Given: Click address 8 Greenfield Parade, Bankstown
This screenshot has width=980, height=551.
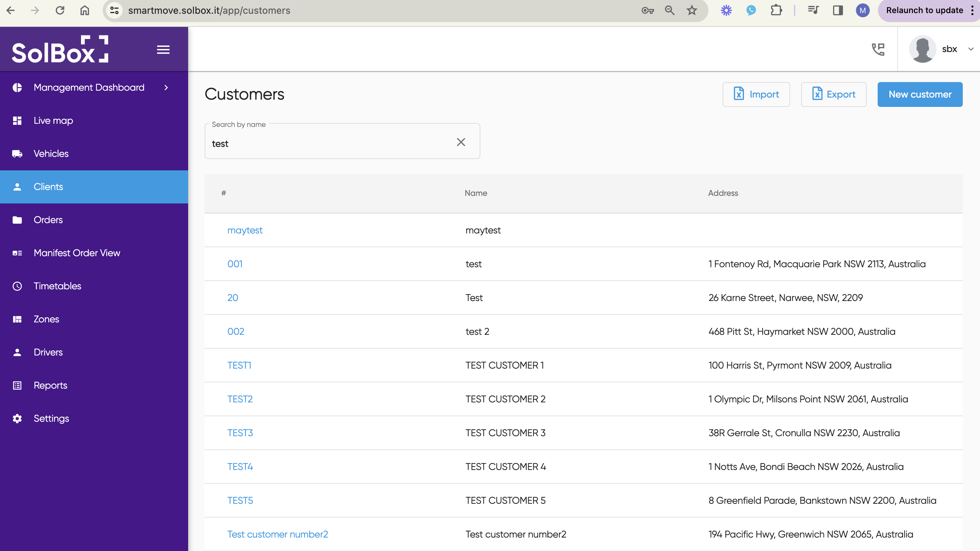Looking at the screenshot, I should pyautogui.click(x=822, y=501).
